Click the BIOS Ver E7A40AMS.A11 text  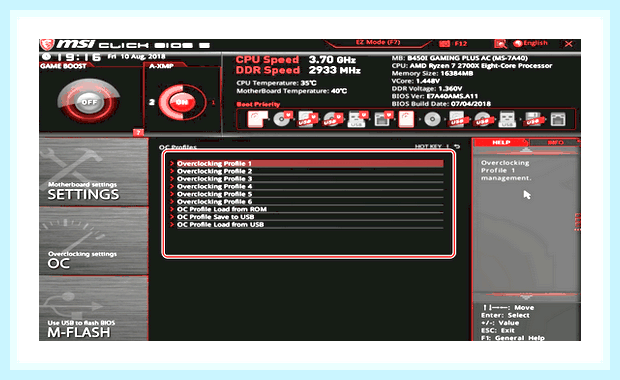435,96
